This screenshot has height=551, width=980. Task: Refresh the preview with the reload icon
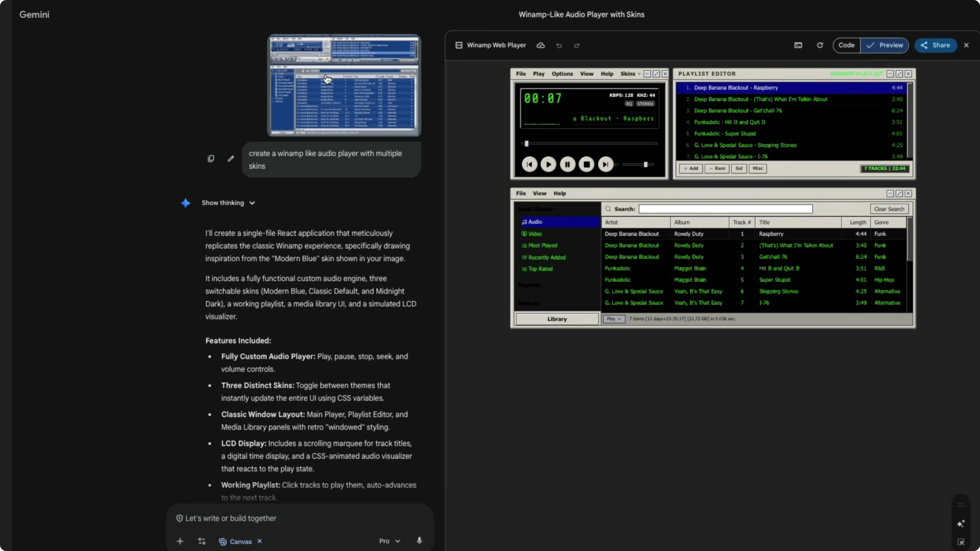pyautogui.click(x=820, y=45)
